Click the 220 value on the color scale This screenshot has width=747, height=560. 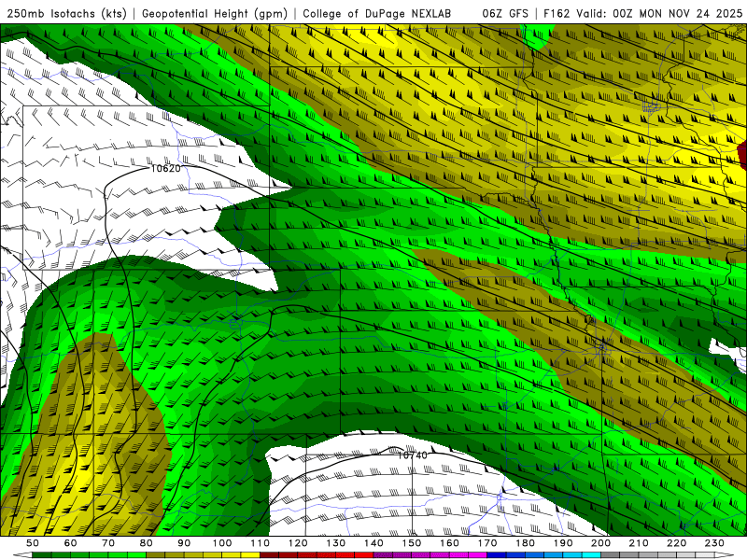coord(677,543)
